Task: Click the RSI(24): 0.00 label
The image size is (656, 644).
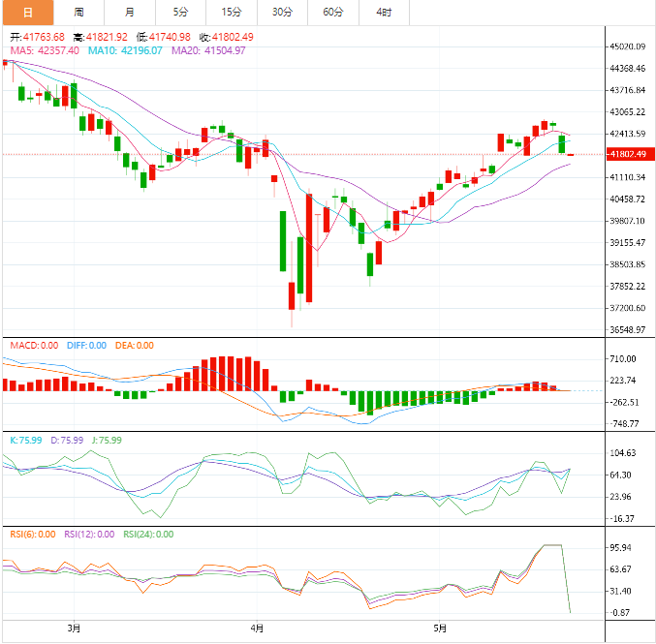Action: coord(148,535)
